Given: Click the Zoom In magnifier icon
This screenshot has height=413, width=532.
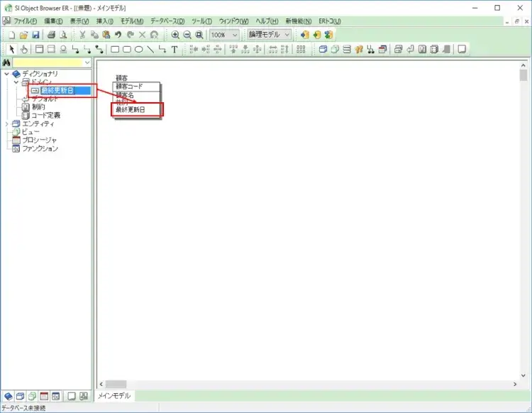Looking at the screenshot, I should pyautogui.click(x=175, y=35).
